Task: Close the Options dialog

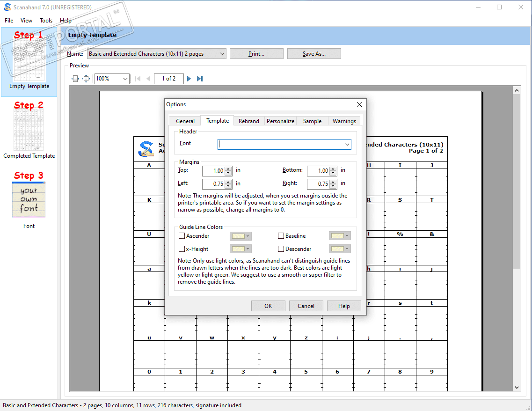Action: pos(359,104)
